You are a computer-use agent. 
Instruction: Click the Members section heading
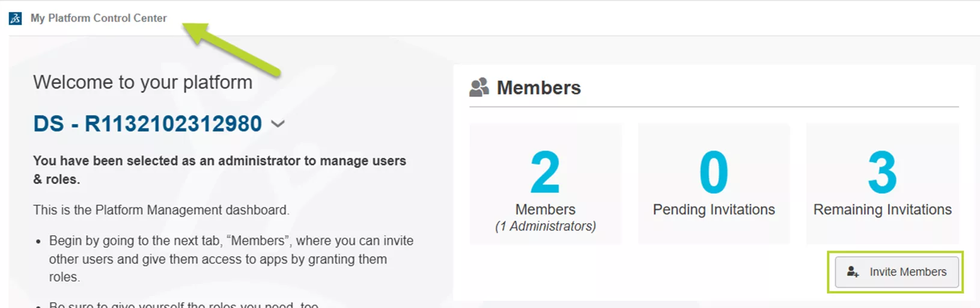click(538, 88)
